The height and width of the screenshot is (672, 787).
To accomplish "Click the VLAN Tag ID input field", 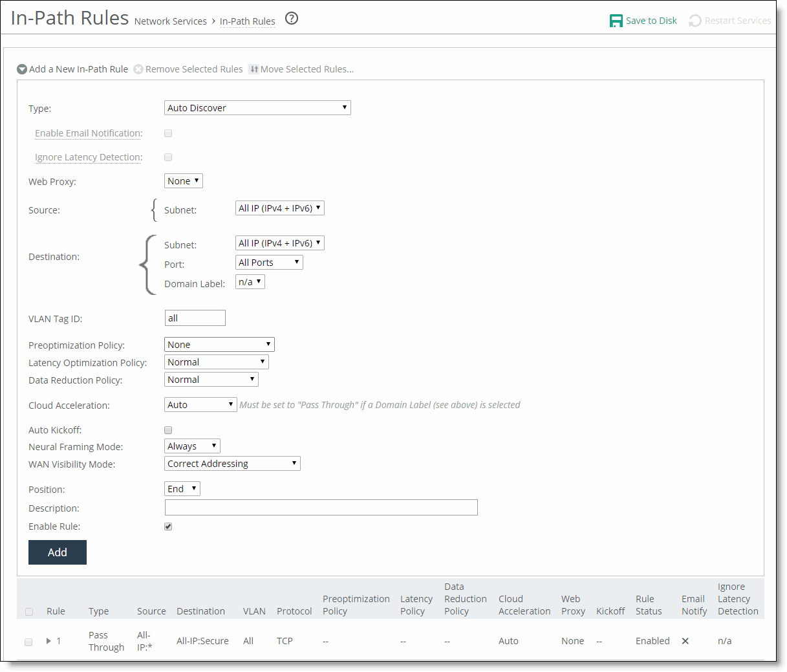I will click(x=195, y=318).
